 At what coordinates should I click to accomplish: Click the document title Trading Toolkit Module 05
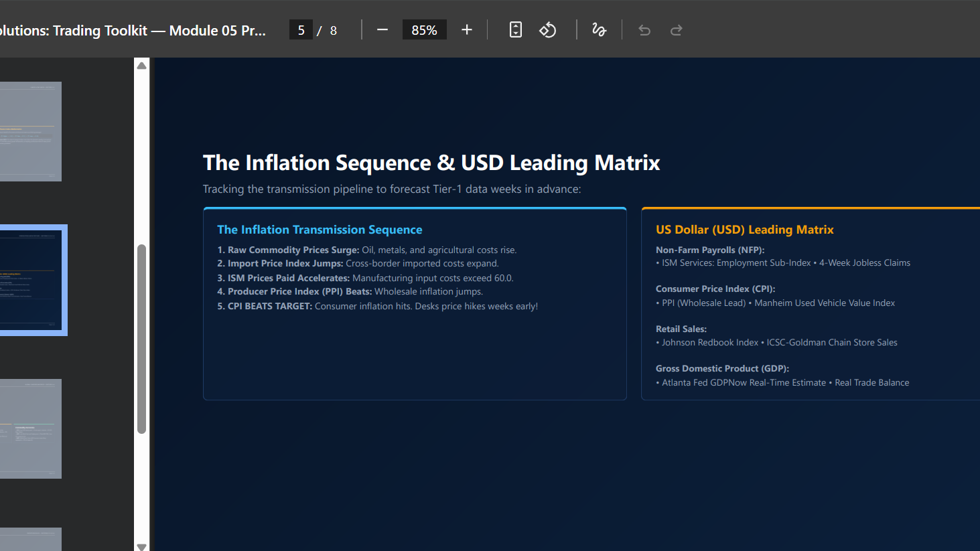pos(133,31)
